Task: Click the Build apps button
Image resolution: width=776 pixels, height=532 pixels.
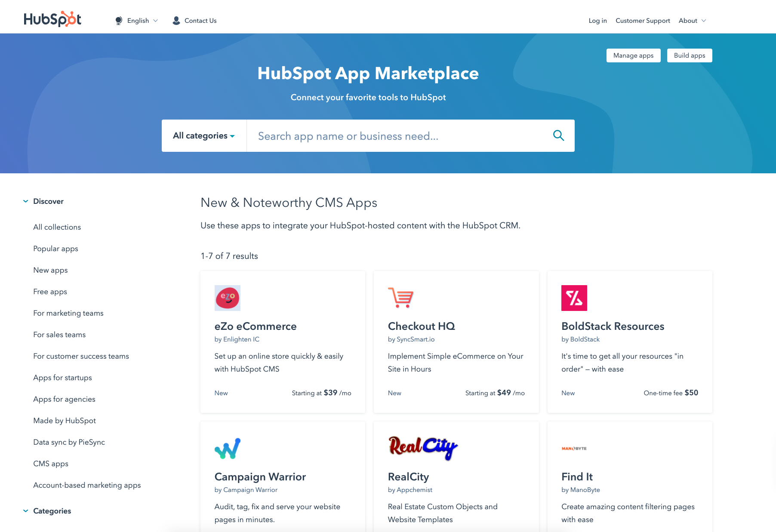Action: (689, 55)
